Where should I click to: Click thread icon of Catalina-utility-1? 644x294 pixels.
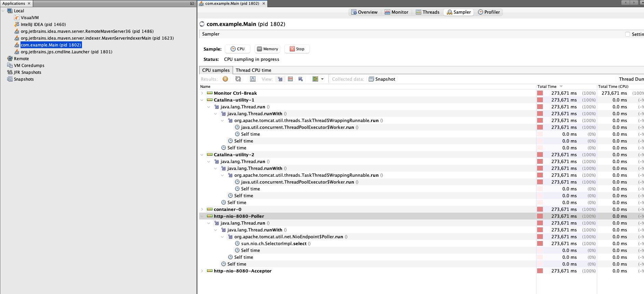click(x=210, y=100)
